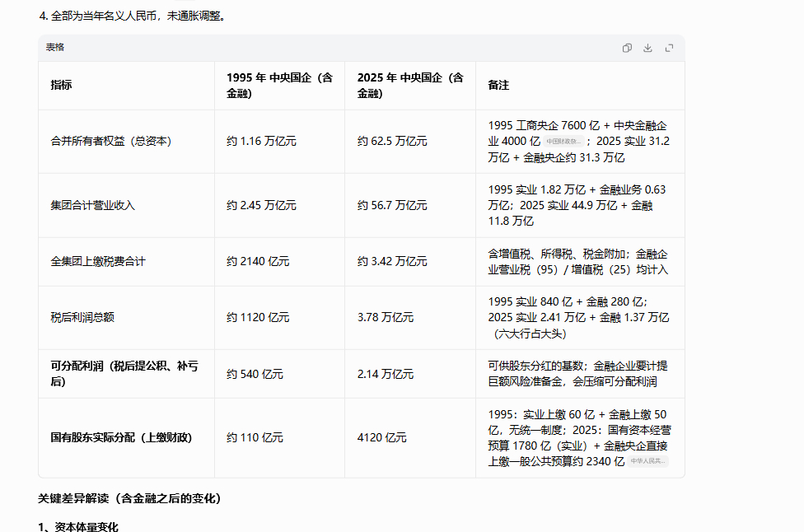The image size is (804, 532).
Task: Click the 表格 label above the table
Action: pos(55,47)
